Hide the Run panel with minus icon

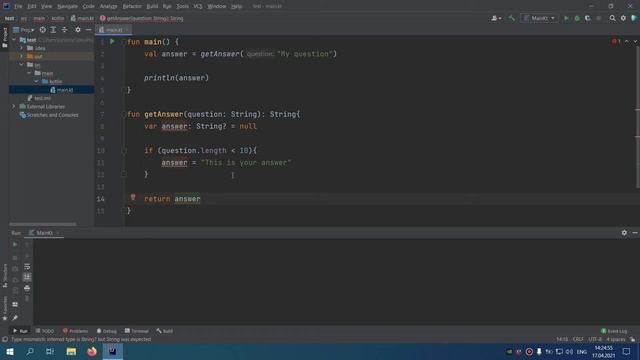click(x=635, y=233)
